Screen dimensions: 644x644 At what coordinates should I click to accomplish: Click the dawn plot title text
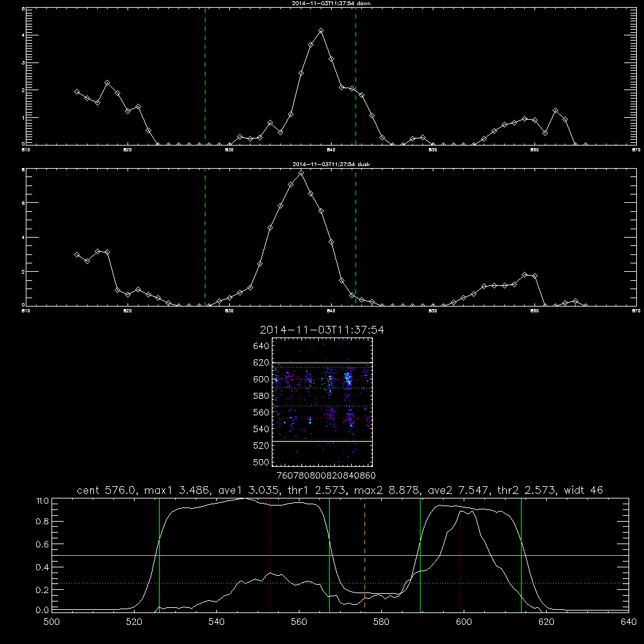[x=331, y=3]
